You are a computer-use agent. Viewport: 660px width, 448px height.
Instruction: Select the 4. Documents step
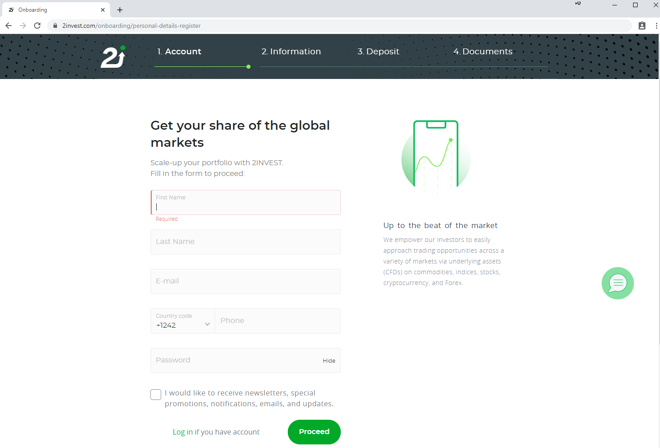(483, 51)
